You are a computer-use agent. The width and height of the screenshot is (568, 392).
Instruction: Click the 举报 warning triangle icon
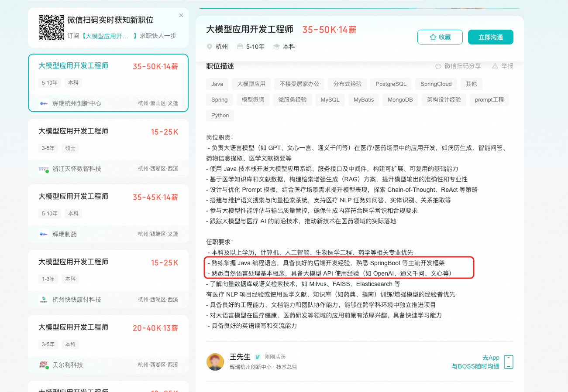click(495, 66)
